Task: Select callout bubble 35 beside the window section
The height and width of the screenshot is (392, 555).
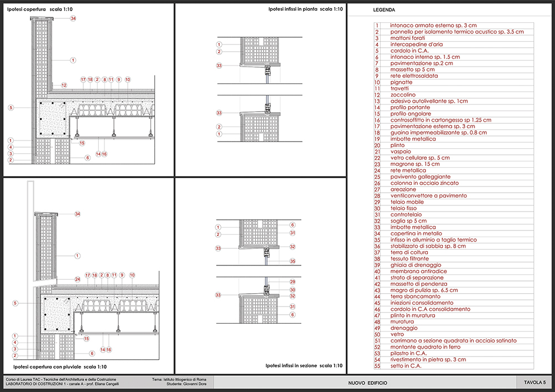Action: [292, 261]
